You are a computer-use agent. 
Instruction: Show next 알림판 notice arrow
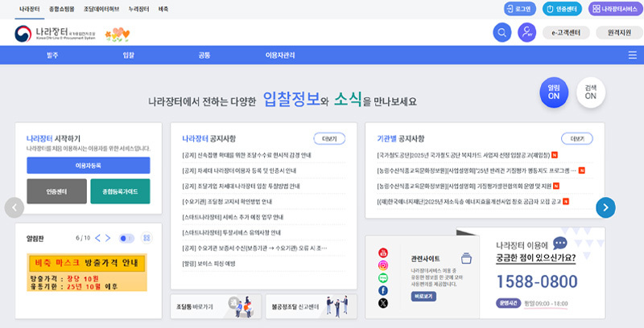click(108, 238)
